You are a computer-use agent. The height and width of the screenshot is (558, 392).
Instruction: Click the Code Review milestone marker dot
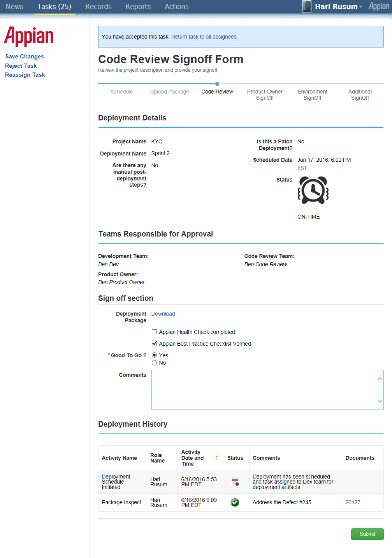[x=217, y=84]
